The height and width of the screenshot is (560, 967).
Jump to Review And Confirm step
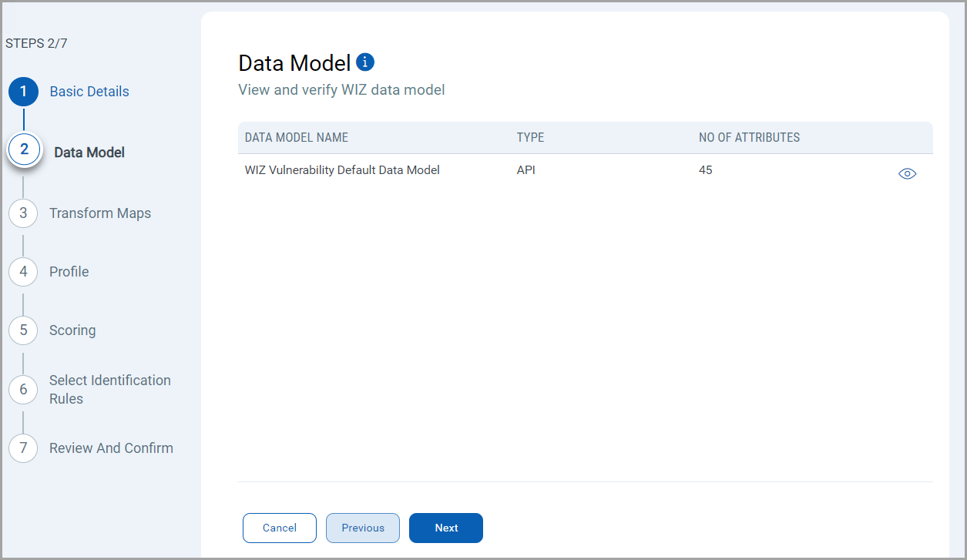(x=111, y=448)
